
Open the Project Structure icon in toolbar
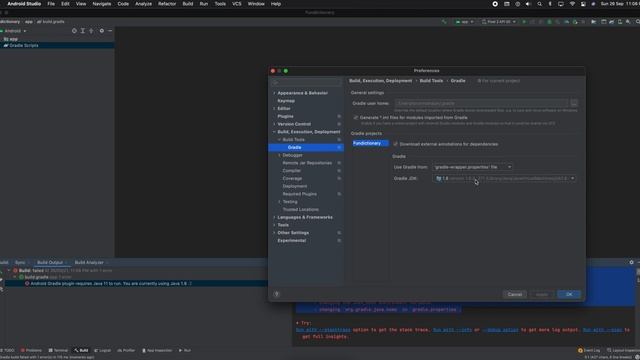603,22
